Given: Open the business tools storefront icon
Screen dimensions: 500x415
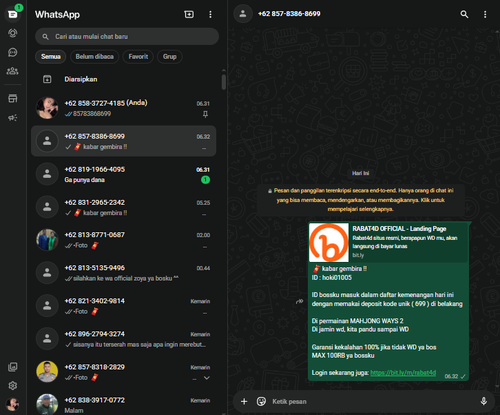Looking at the screenshot, I should (13, 98).
